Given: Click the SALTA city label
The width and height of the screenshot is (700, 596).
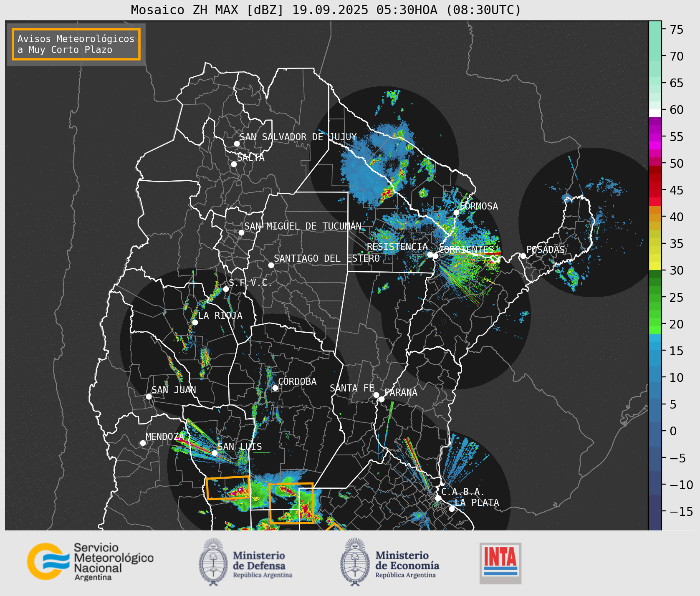Looking at the screenshot, I should pos(251,157).
